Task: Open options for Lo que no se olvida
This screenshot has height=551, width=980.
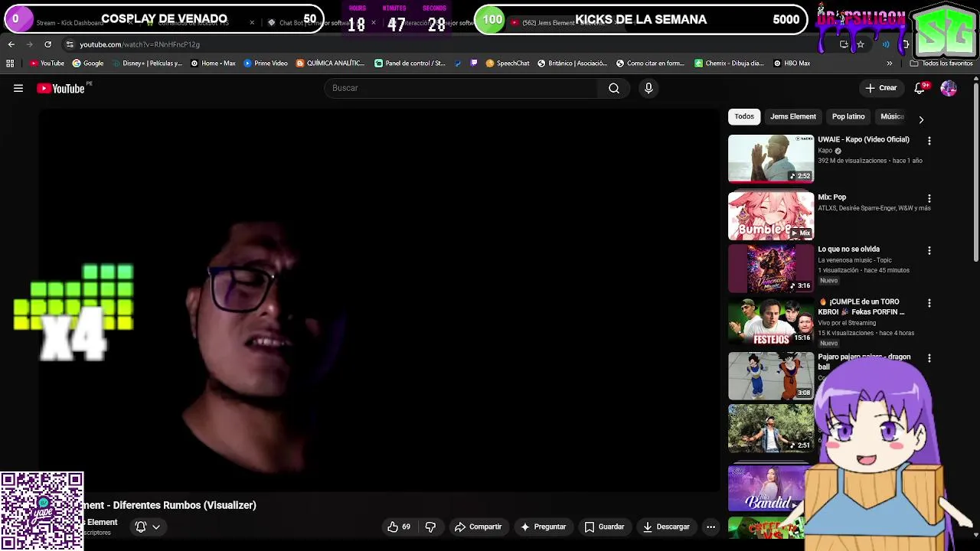Action: pos(929,250)
